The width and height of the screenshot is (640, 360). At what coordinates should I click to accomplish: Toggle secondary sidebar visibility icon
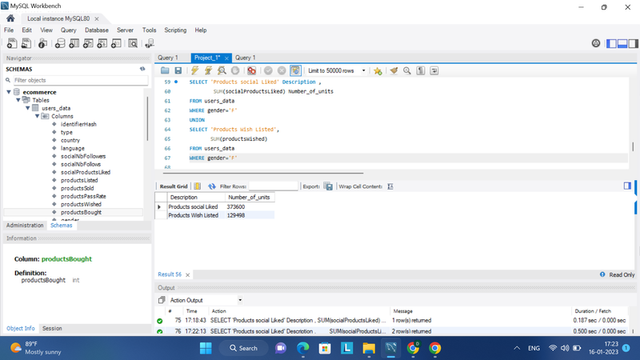coord(633,43)
